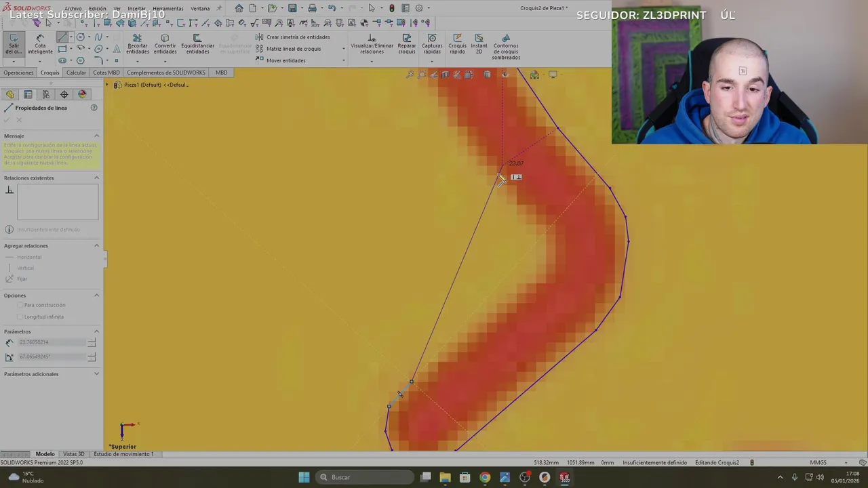Click the Salir del croquis button
This screenshot has width=868, height=488.
click(x=14, y=44)
